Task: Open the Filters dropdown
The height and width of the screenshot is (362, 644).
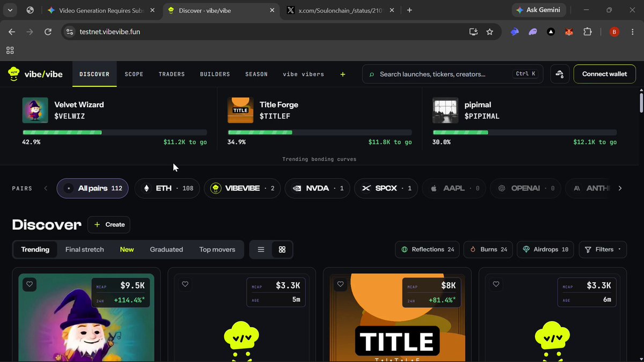Action: click(603, 249)
